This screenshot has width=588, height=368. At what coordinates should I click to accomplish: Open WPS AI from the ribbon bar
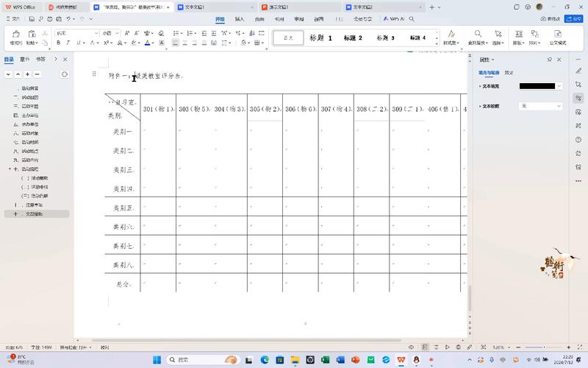coord(394,19)
